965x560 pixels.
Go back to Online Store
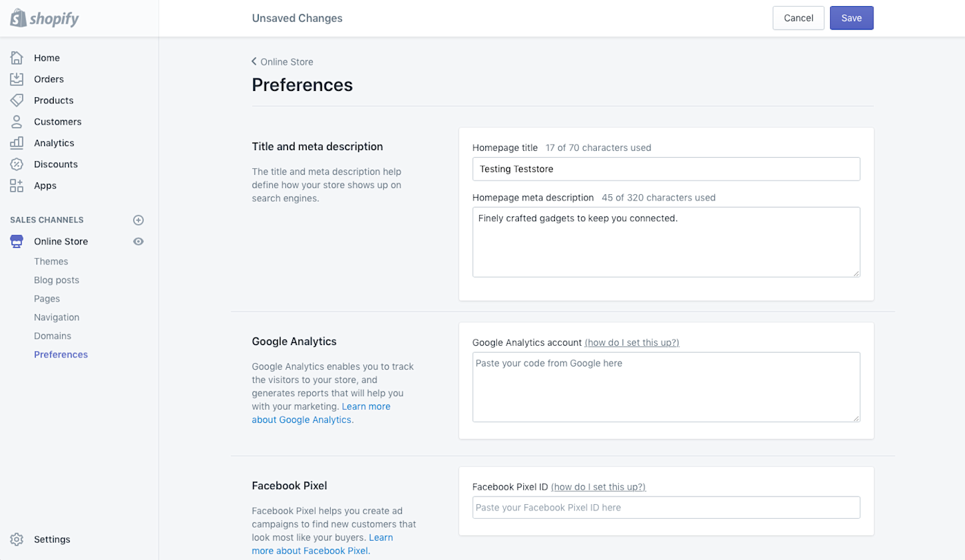pyautogui.click(x=283, y=62)
